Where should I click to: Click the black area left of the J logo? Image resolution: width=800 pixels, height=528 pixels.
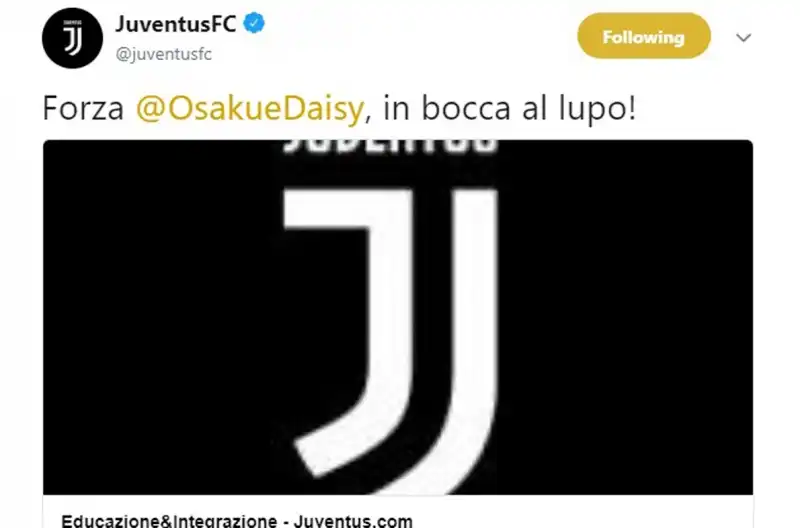point(161,316)
